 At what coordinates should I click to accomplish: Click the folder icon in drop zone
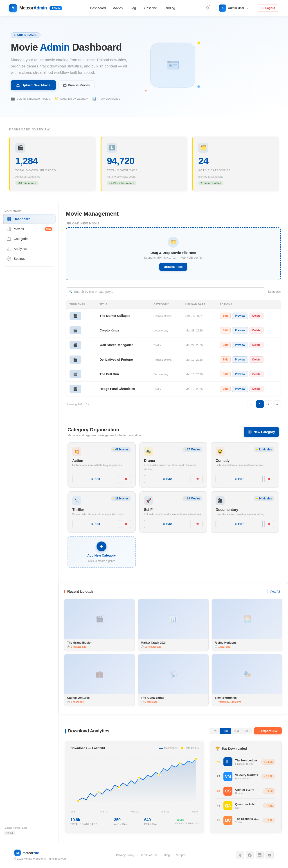[173, 242]
